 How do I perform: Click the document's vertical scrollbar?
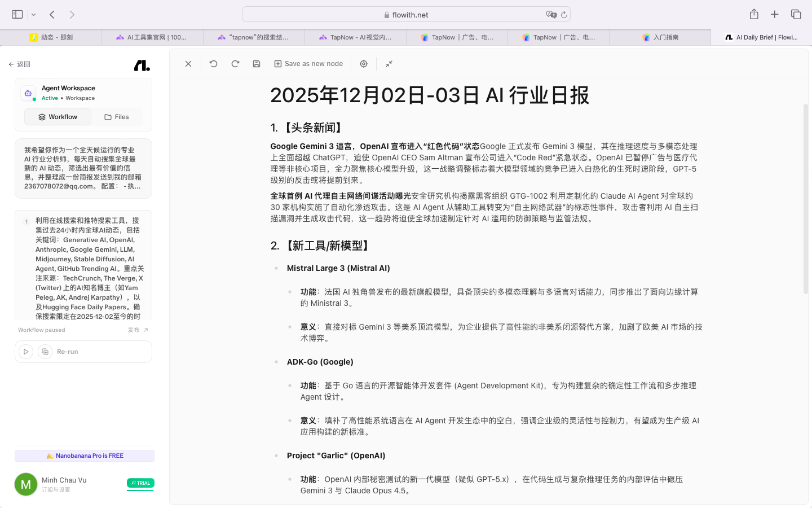[x=805, y=198]
